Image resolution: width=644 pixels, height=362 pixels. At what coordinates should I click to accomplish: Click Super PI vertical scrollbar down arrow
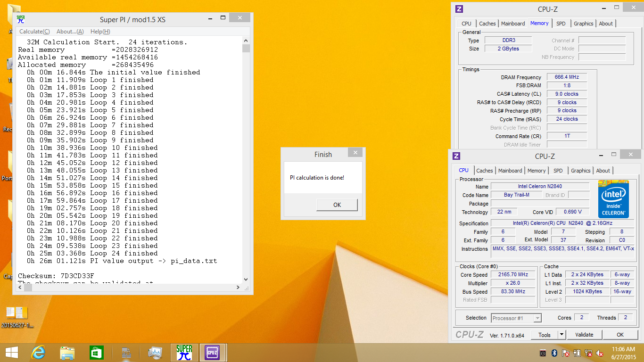(246, 280)
